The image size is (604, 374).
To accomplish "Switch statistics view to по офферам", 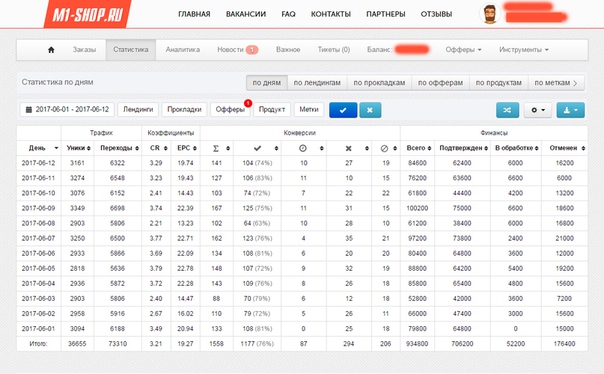I will [440, 83].
